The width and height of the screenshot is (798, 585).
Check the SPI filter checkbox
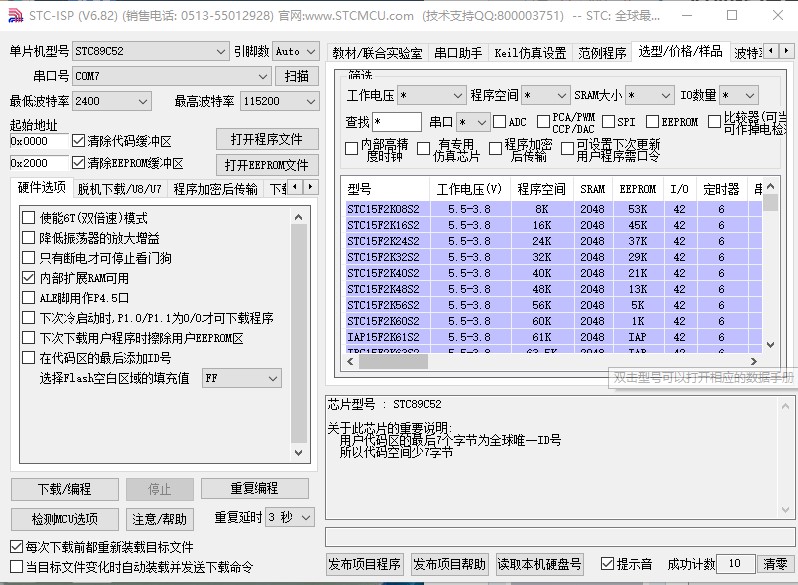tap(608, 122)
